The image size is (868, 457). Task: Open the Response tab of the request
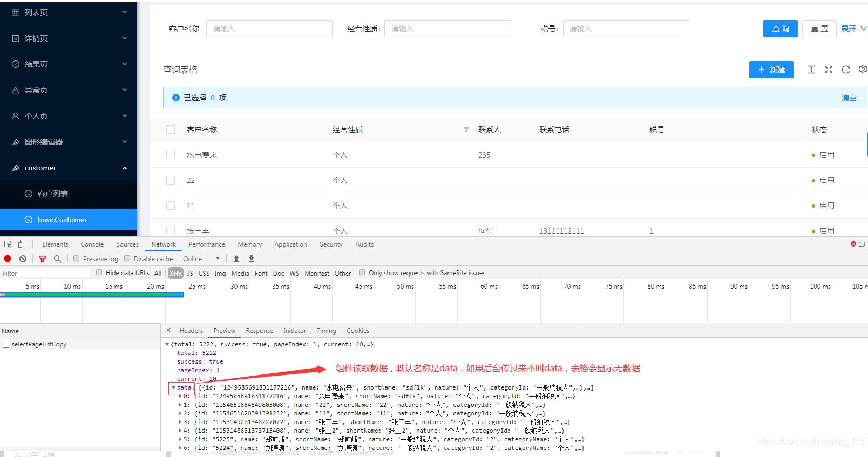click(x=259, y=331)
